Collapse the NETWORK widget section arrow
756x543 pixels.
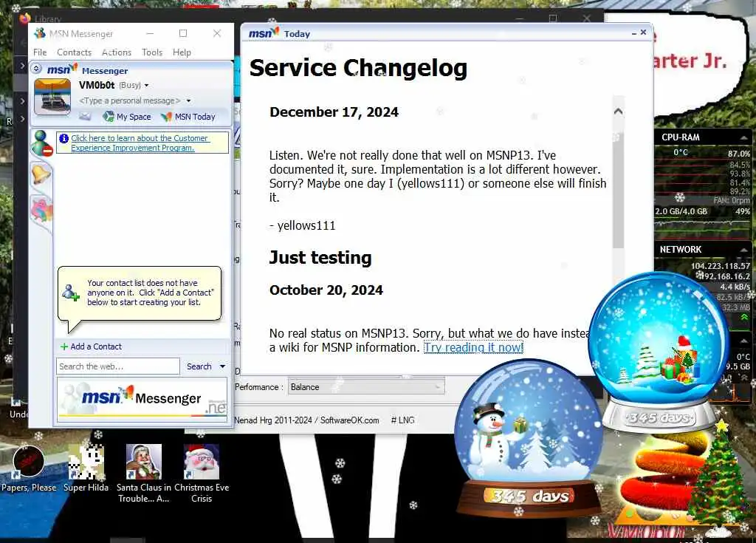pos(744,250)
